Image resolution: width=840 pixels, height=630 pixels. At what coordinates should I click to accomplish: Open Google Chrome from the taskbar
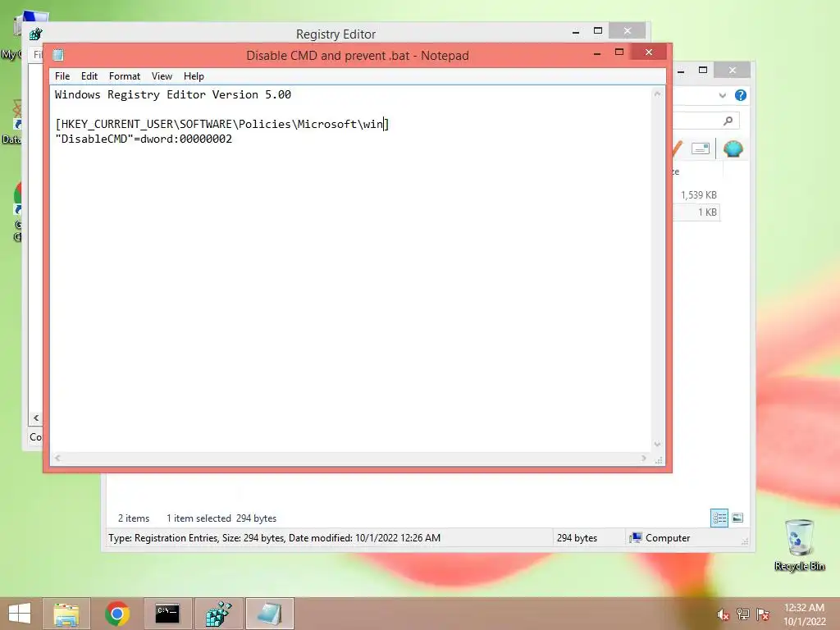(116, 614)
